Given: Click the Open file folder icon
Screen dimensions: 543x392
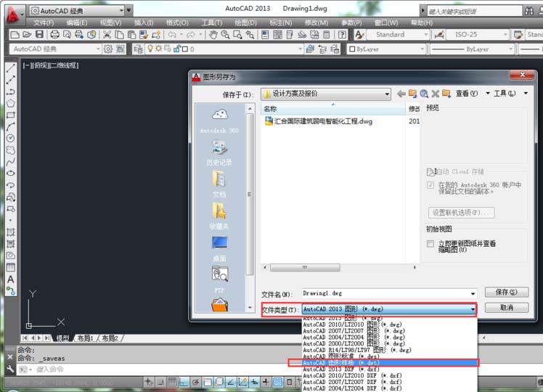Looking at the screenshot, I should pyautogui.click(x=27, y=35).
